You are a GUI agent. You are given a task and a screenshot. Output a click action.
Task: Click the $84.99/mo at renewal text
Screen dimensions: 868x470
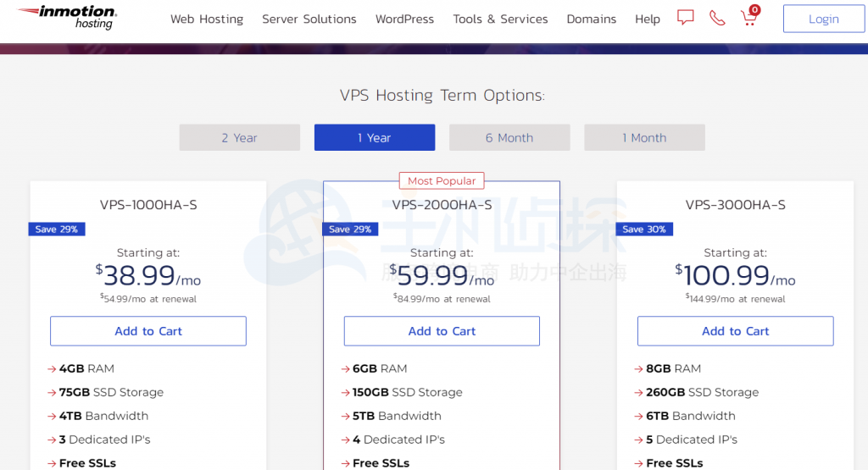[x=442, y=299]
